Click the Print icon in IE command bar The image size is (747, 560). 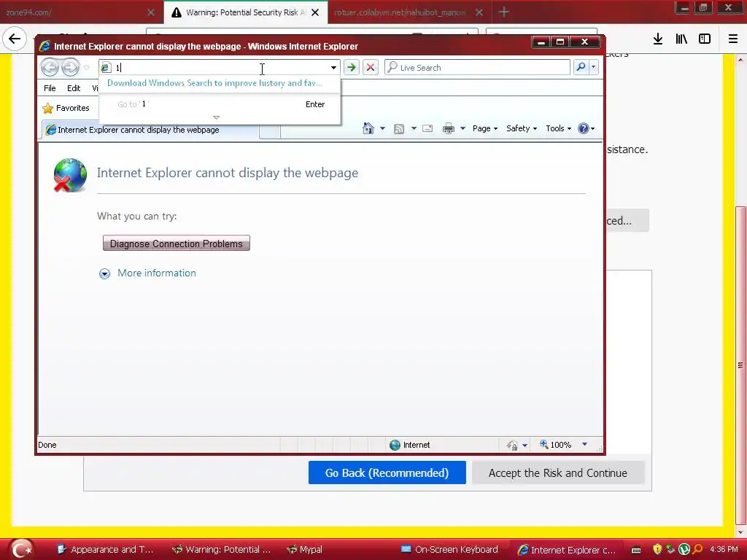click(x=449, y=128)
